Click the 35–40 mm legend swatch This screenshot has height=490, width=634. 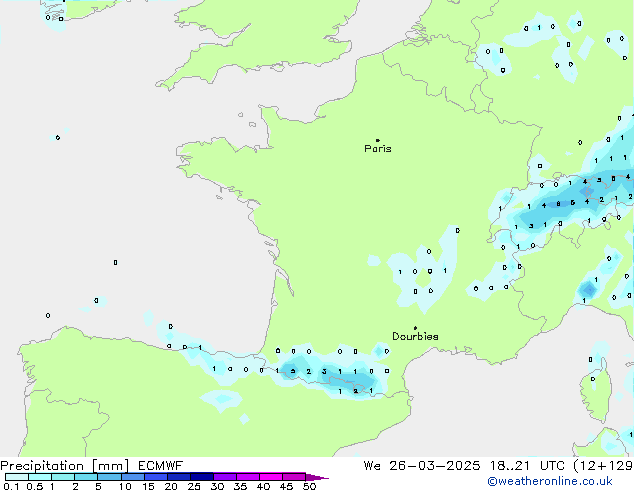[x=248, y=477]
